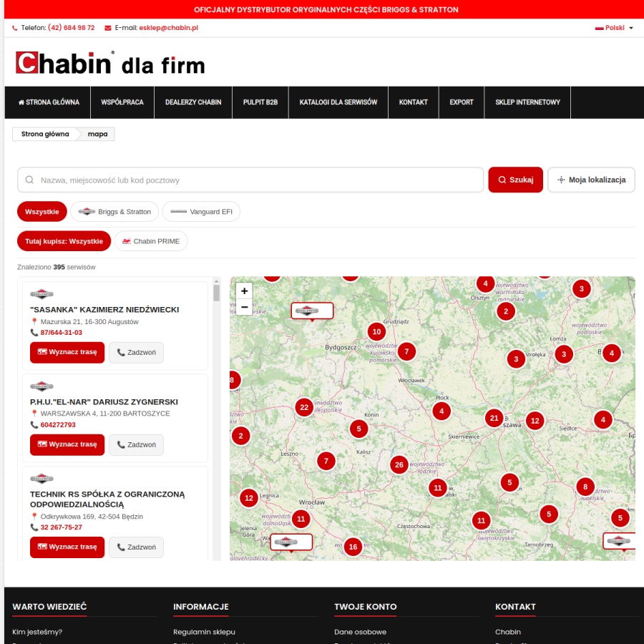
Task: Click Briggs marker southwest of Wrocław
Action: (x=291, y=542)
